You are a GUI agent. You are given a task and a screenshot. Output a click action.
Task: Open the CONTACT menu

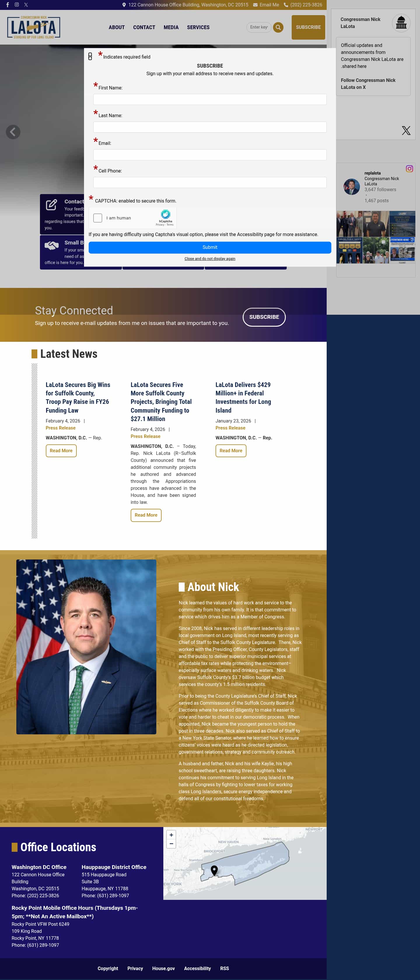pos(144,27)
